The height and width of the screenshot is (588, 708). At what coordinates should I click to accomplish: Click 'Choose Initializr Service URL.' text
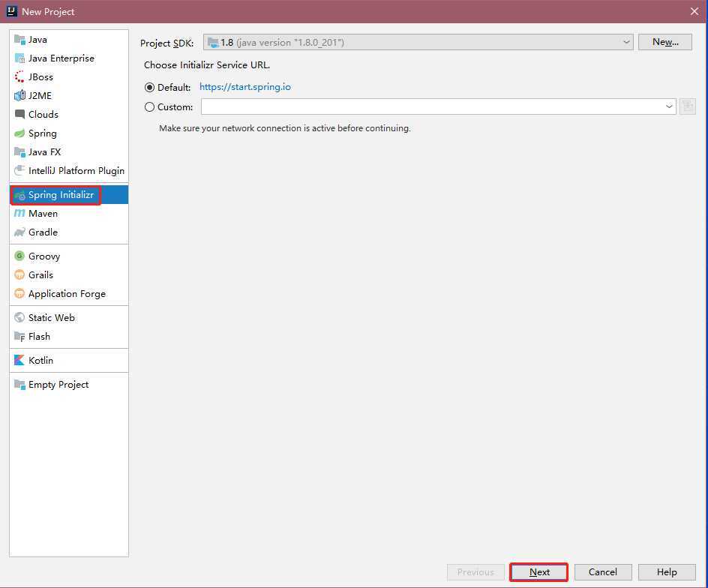[207, 65]
